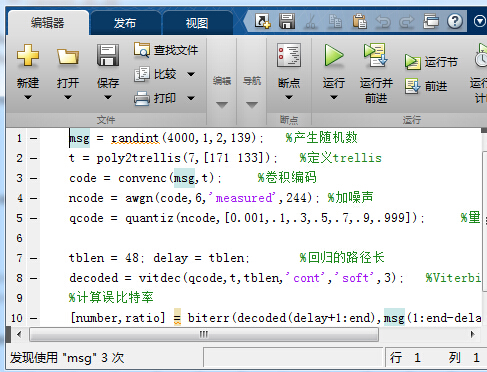The image size is (487, 372).
Task: Click the quick access undo arrow
Action: pos(383,22)
